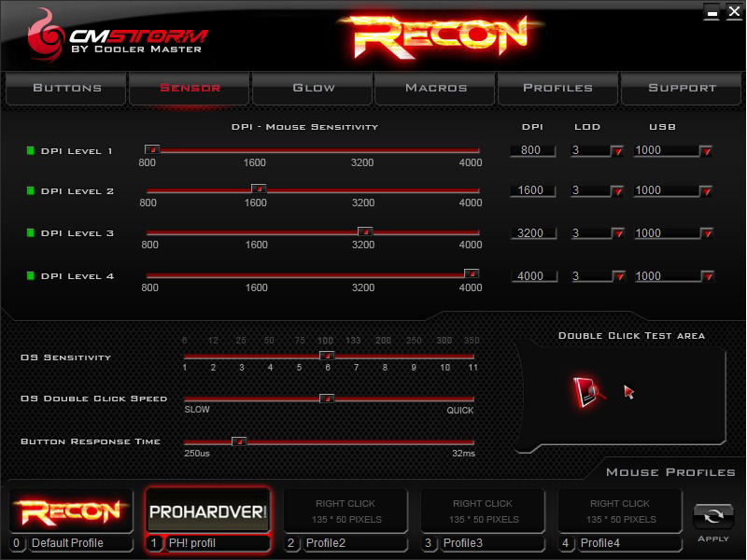This screenshot has height=560, width=747.
Task: Switch to the Sensor tab
Action: (x=190, y=88)
